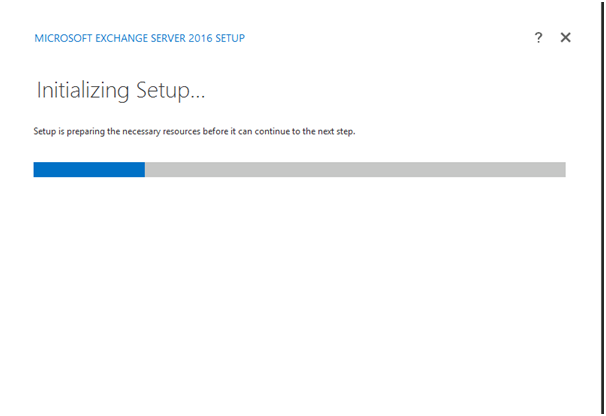Screen dimensions: 606x416
Task: Click the Microsoft Exchange Server 2016 Setup title
Action: point(140,38)
